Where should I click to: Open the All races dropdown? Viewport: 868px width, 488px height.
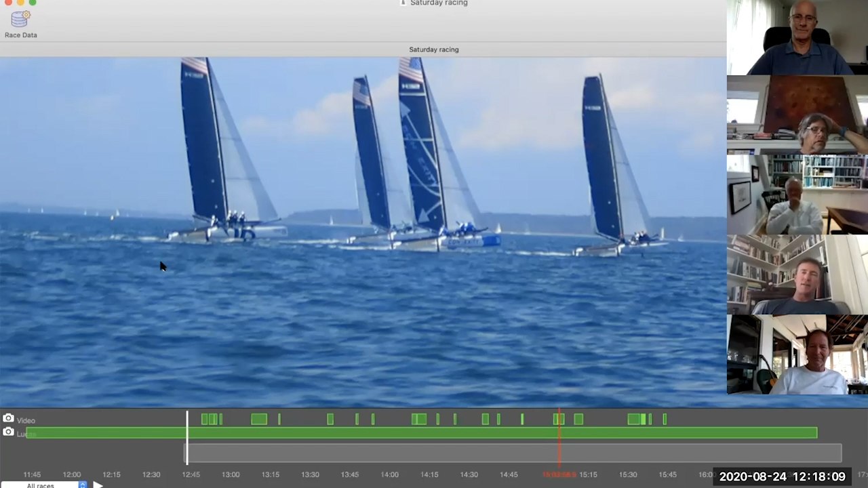coord(45,485)
